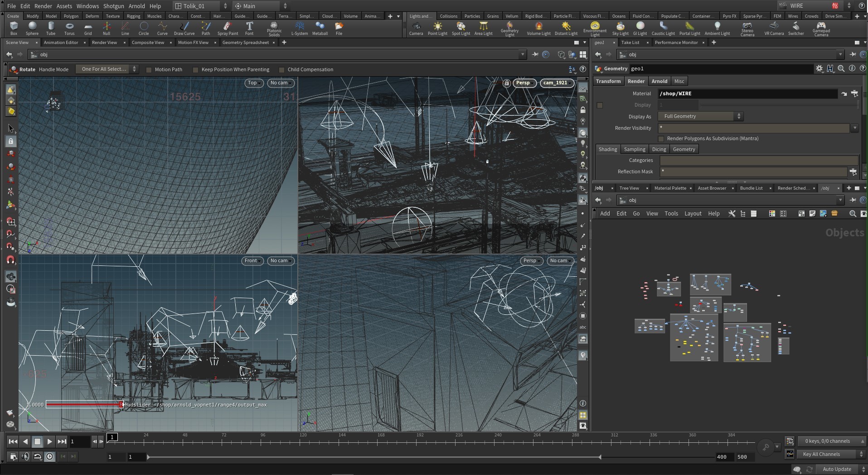Screen dimensions: 868x475
Task: Click the Material path input field
Action: point(747,94)
